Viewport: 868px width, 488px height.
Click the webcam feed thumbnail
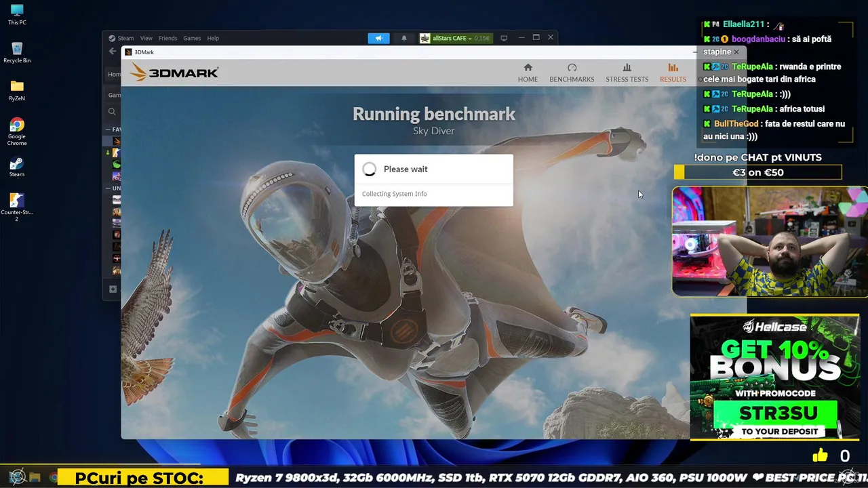tap(770, 242)
